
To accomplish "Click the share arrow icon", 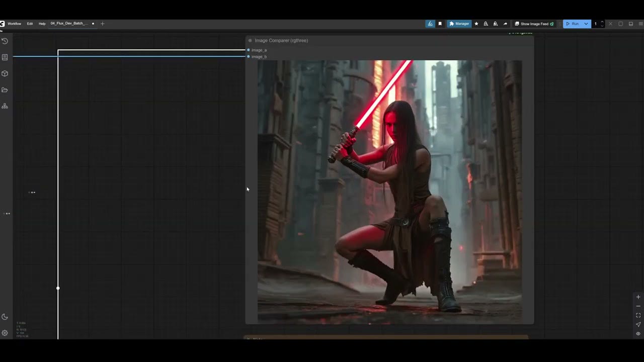I will click(x=505, y=24).
